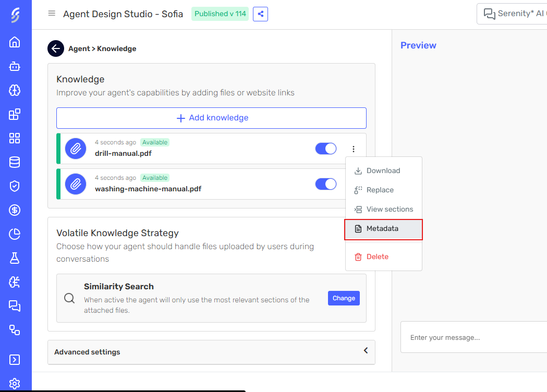Click the blue share icon button
This screenshot has width=547, height=392.
[x=260, y=14]
